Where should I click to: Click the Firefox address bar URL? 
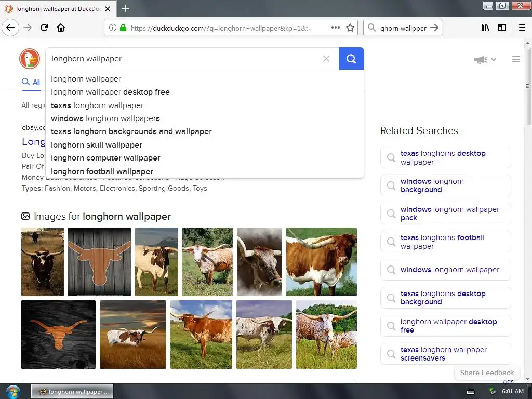pos(220,28)
